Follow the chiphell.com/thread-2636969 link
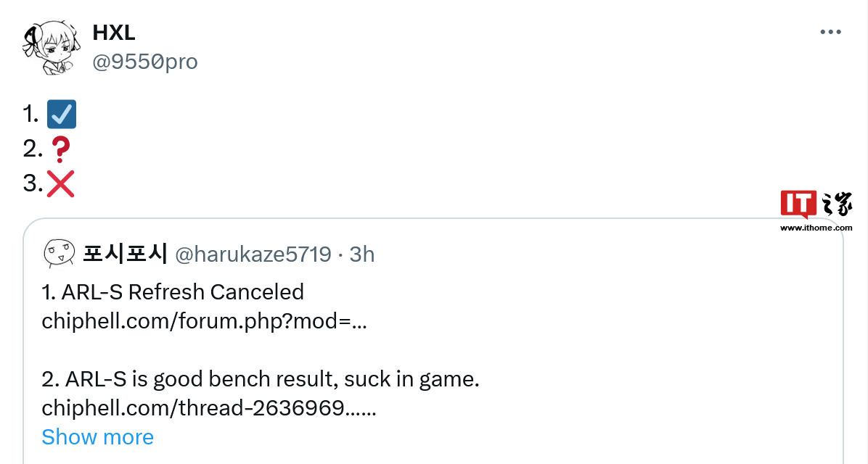This screenshot has width=868, height=464. pyautogui.click(x=209, y=408)
